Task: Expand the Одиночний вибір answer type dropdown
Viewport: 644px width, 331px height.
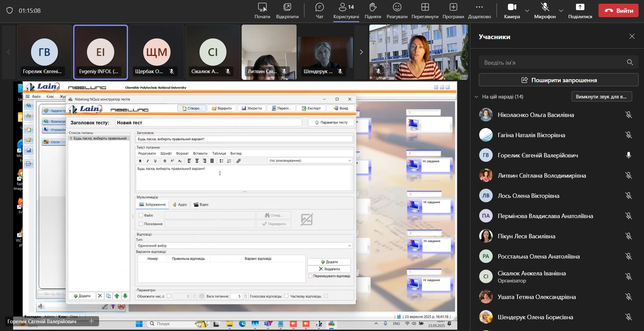Action: (x=349, y=246)
